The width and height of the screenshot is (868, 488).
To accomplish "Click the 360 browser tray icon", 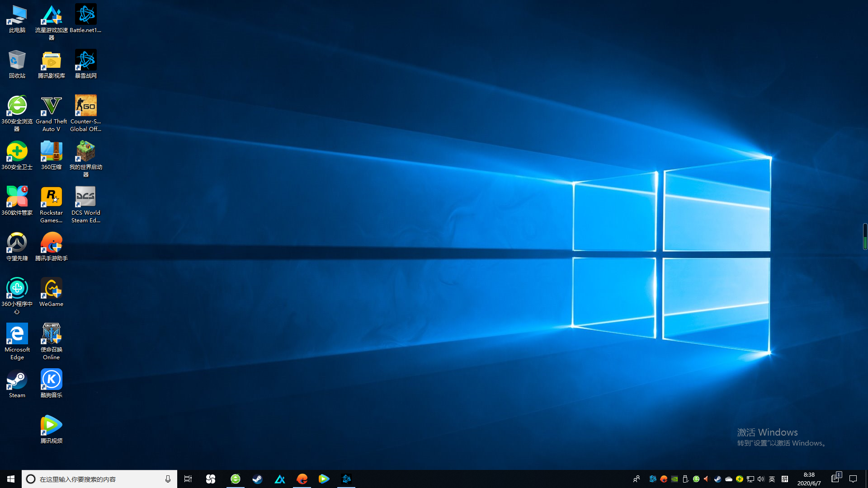I will click(x=696, y=479).
